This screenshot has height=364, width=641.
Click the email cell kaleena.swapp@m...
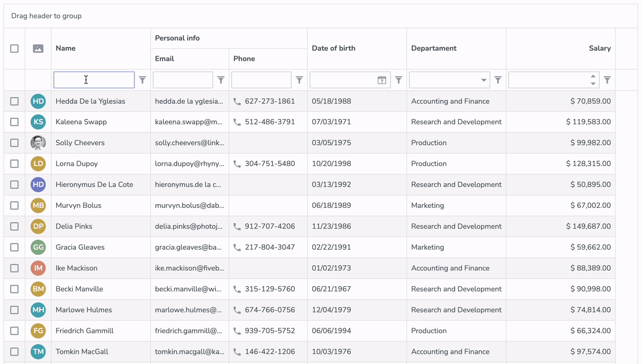tap(189, 122)
